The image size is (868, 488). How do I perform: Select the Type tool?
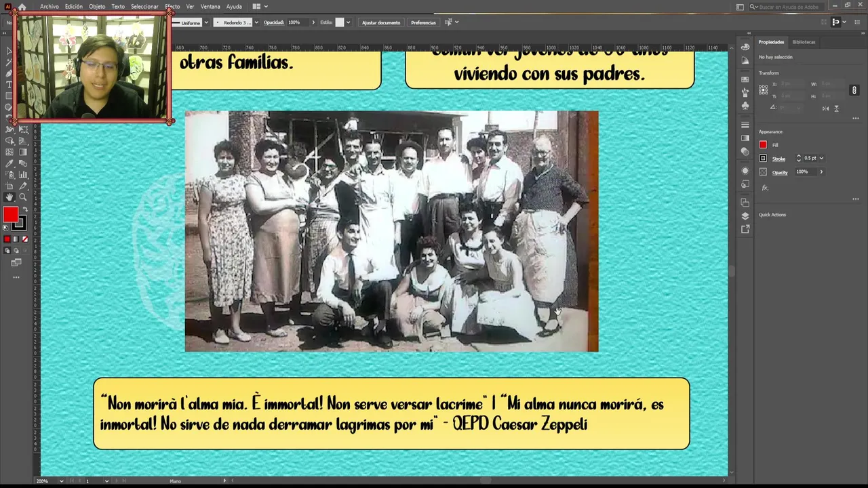pyautogui.click(x=9, y=84)
